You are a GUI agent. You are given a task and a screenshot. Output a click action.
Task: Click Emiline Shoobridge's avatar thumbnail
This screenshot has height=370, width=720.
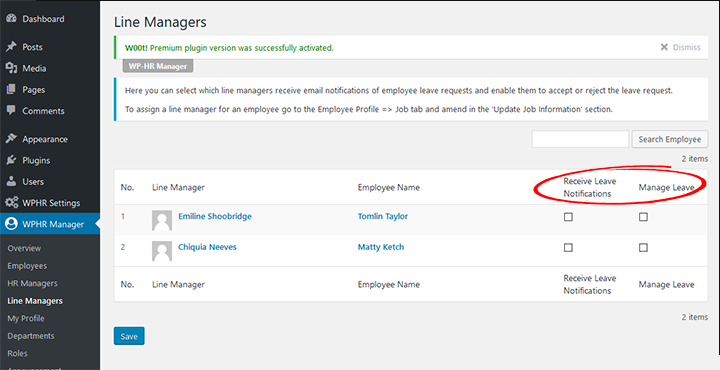click(162, 220)
